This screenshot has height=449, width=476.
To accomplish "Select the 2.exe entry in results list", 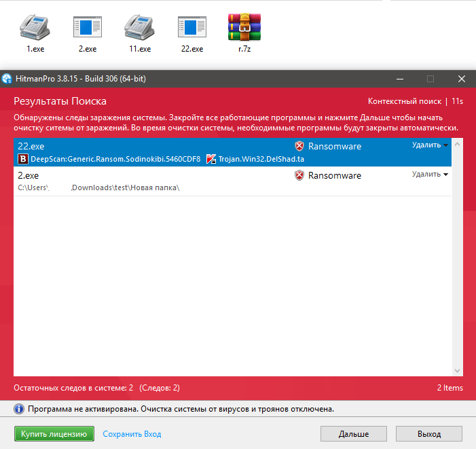I will tap(232, 181).
